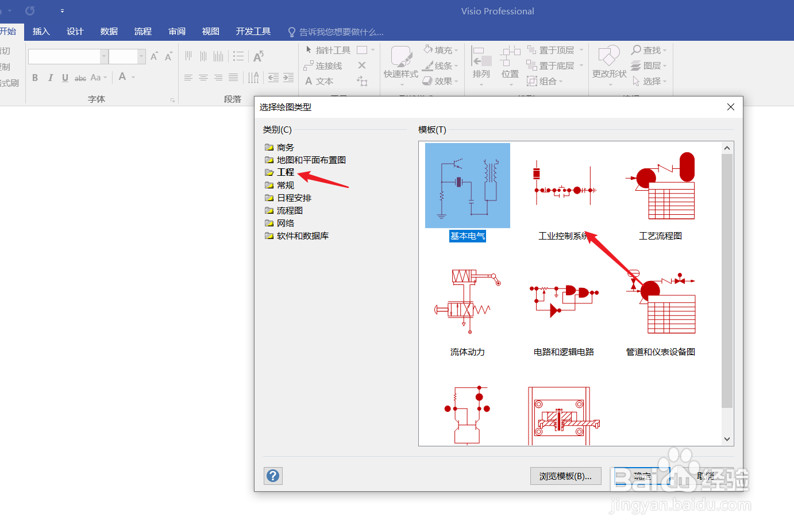Viewport: 794px width, 532px height.
Task: Click the dialog help question icon
Action: [x=273, y=476]
